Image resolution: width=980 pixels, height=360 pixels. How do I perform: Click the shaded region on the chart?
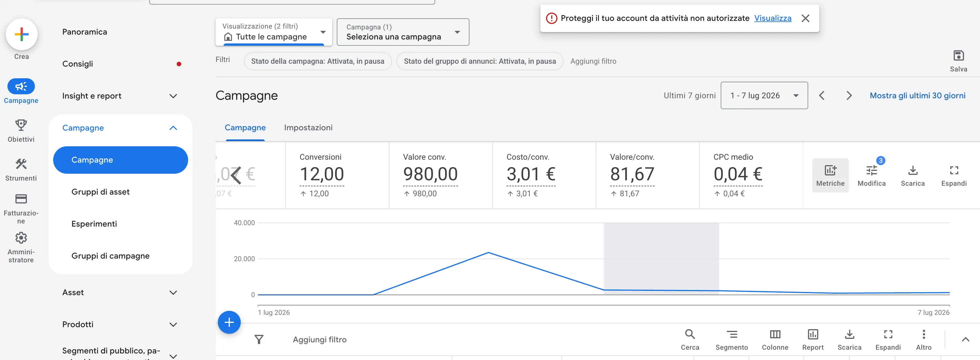click(x=661, y=259)
